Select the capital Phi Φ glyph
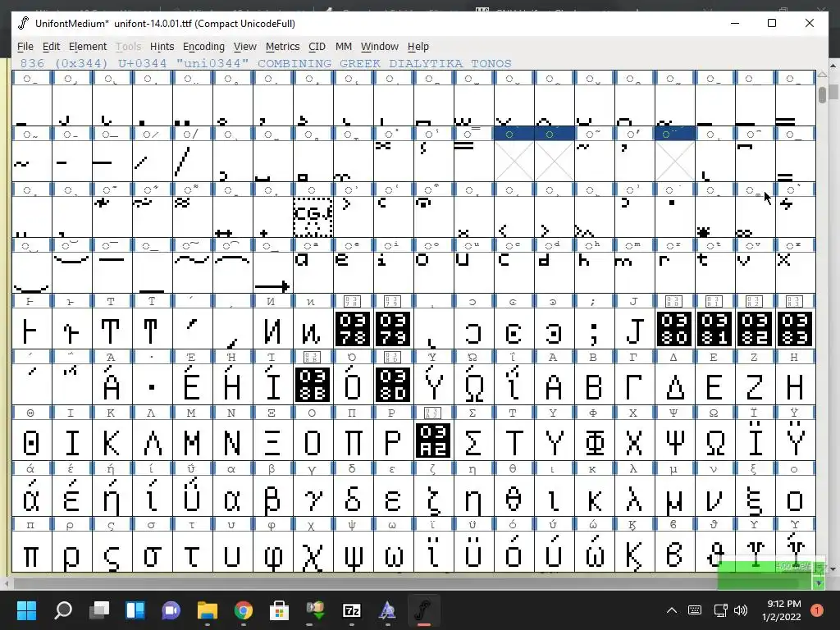 [594, 440]
